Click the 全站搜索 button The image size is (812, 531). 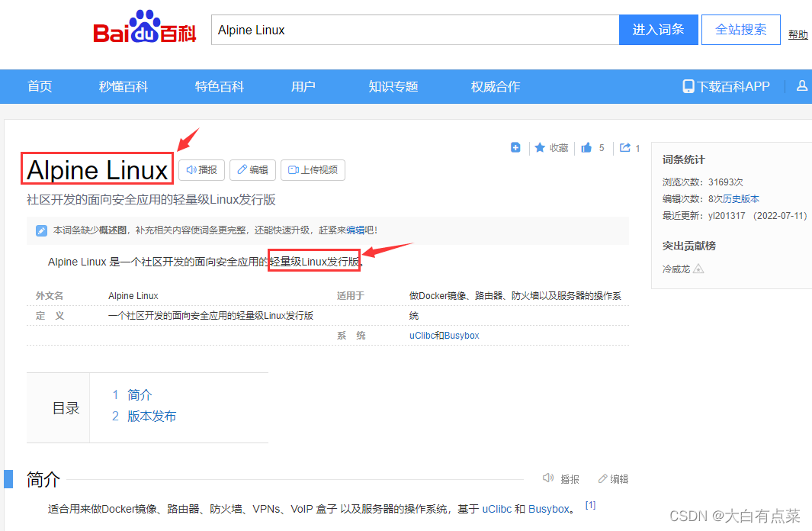740,30
